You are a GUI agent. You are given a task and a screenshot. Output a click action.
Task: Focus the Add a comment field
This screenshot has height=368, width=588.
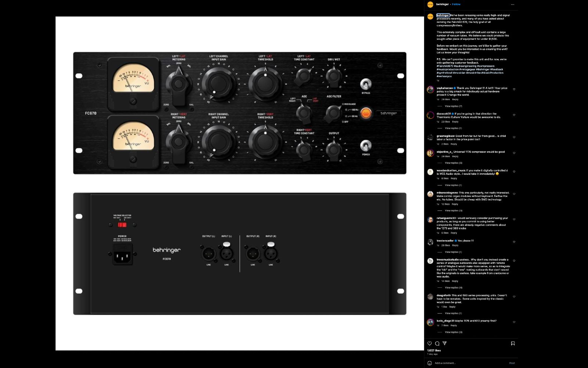pos(470,363)
